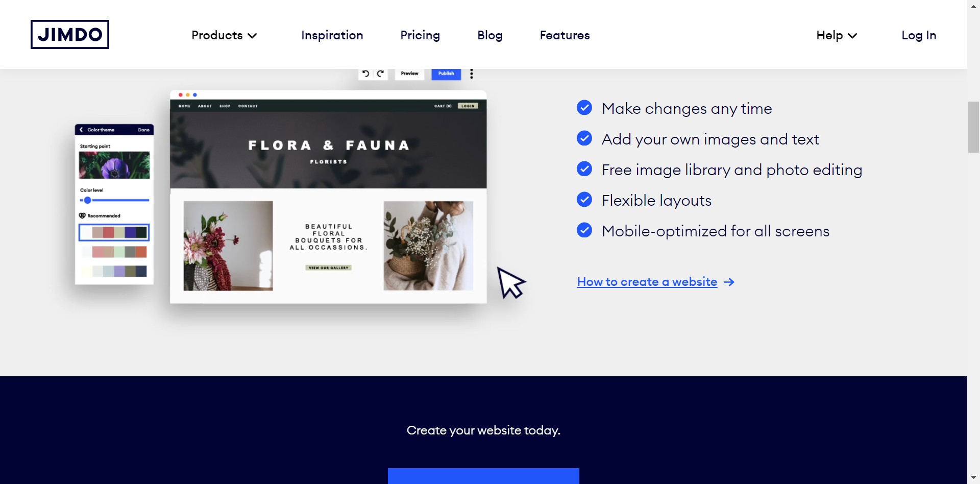This screenshot has width=980, height=484.
Task: Click checkmark beside Make changes any time
Action: coord(584,108)
